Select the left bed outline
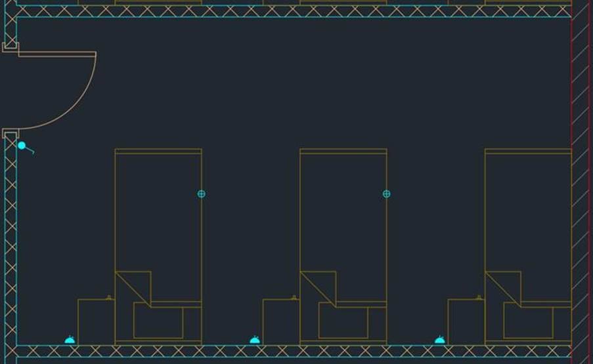 coord(158,247)
